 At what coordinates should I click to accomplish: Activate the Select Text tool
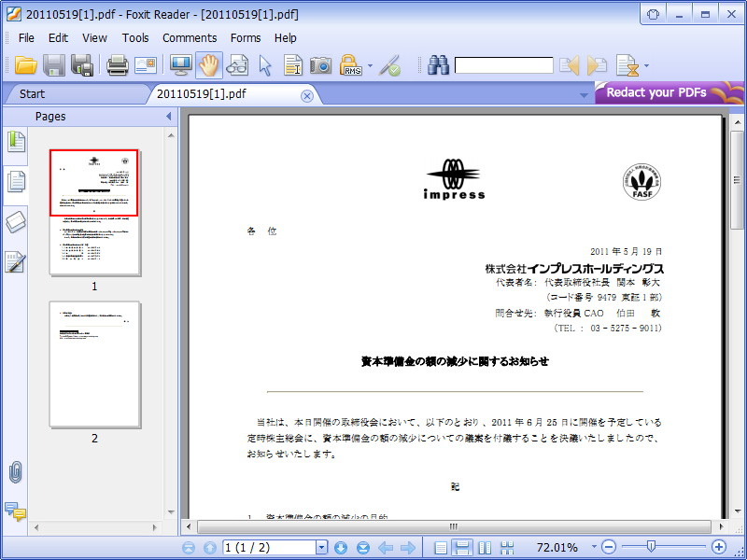[x=291, y=65]
